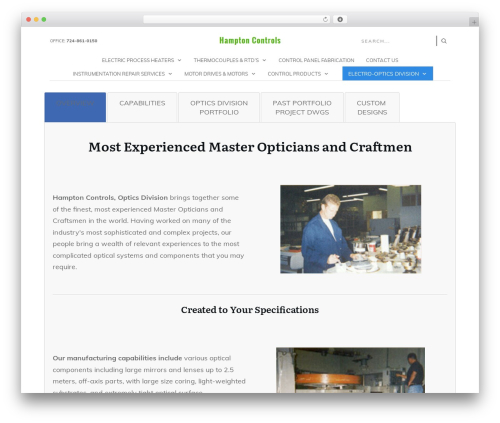Open the large mirror machine photo
Image resolution: width=500 pixels, height=423 pixels.
coord(350,370)
